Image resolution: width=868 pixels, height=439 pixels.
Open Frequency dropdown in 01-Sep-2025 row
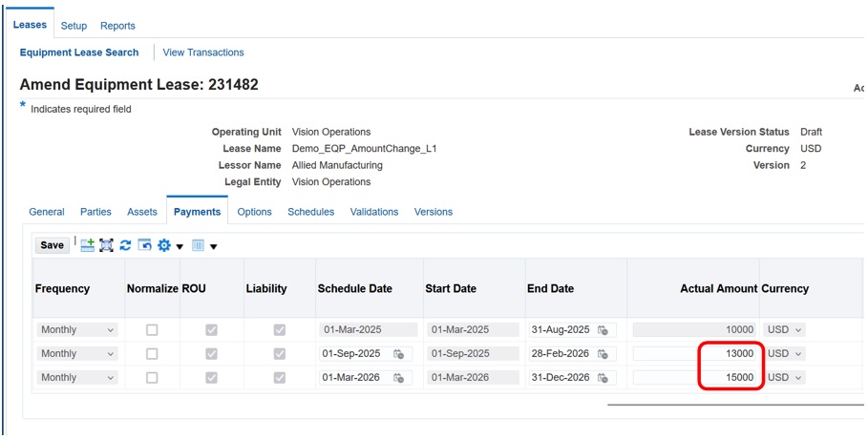click(x=77, y=354)
